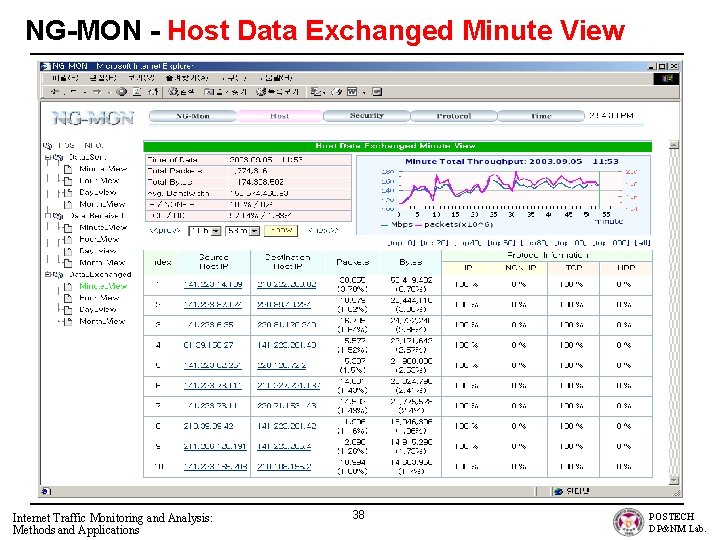Viewport: 720px width, 540px height.
Task: Open the first (File) menu in menu bar
Action: 65,78
